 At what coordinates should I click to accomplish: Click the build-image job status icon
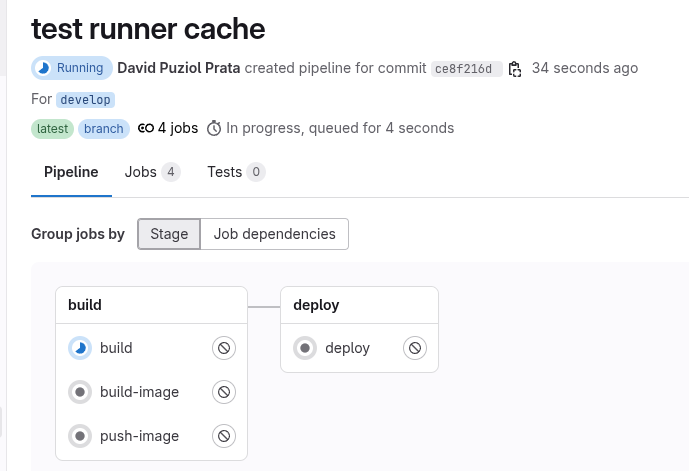click(80, 392)
